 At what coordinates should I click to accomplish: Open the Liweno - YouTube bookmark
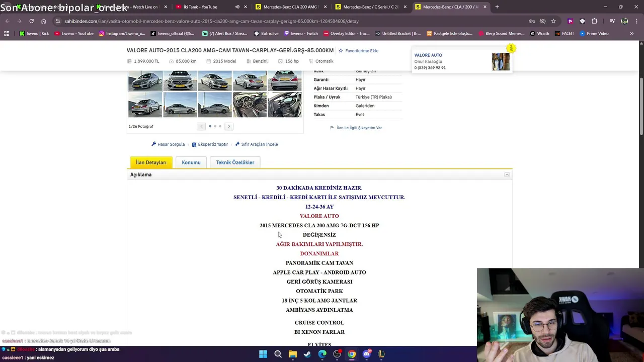pos(74,34)
